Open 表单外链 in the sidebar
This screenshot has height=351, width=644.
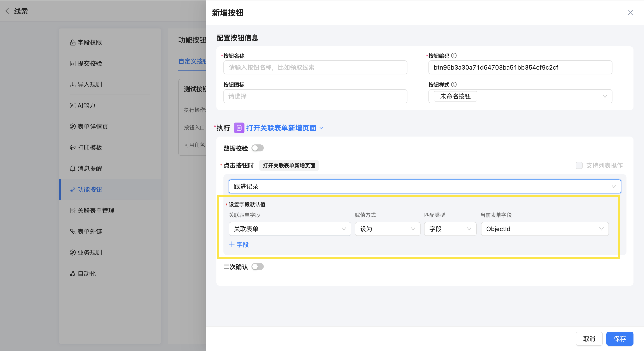110,232
